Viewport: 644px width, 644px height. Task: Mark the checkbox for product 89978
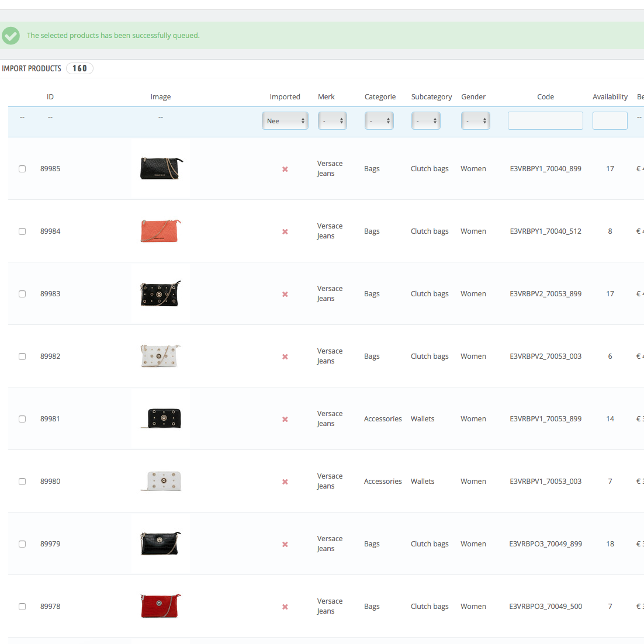[x=22, y=606]
